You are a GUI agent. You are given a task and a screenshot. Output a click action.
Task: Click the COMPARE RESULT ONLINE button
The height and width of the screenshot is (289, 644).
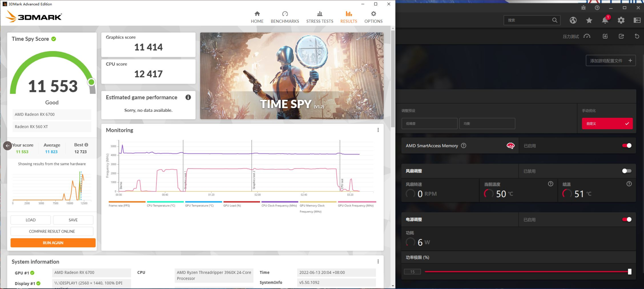(x=52, y=231)
